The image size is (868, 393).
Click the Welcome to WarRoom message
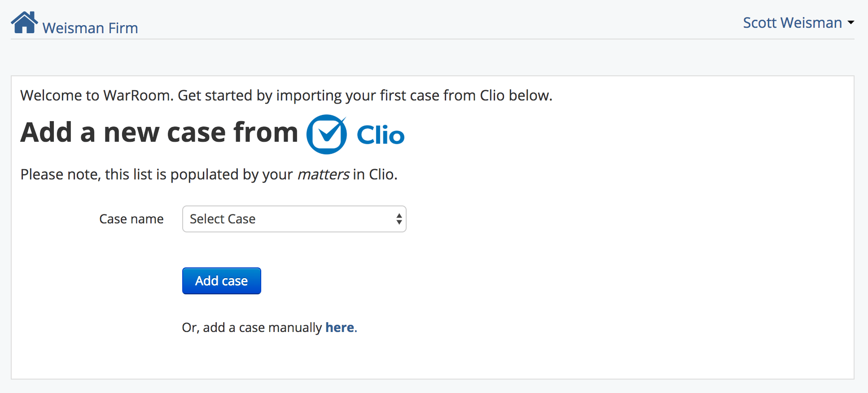pos(286,96)
